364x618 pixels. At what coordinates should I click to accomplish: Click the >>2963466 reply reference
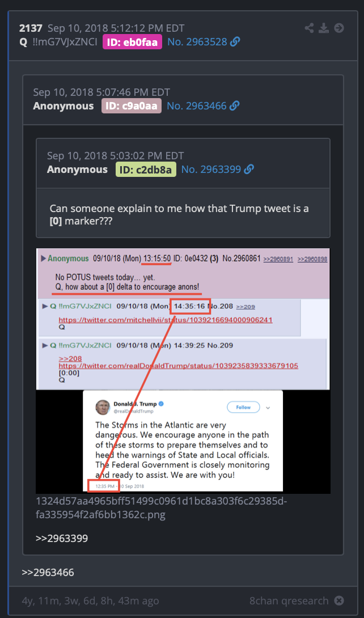coord(48,572)
